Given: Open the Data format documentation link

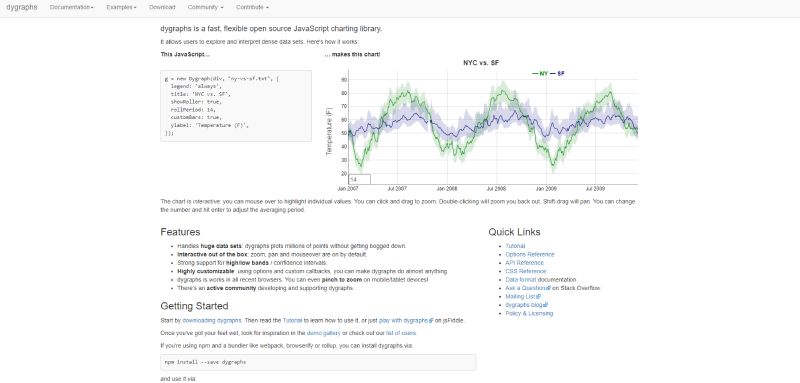Looking at the screenshot, I should pos(521,280).
